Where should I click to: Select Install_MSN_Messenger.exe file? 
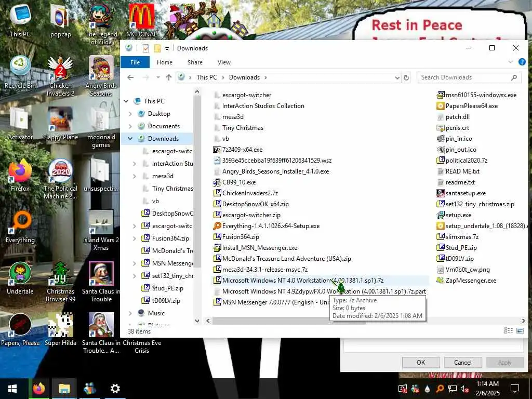pyautogui.click(x=255, y=248)
